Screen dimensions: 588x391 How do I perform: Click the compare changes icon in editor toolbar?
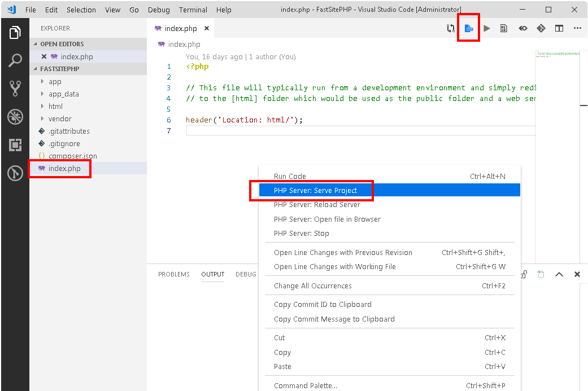450,28
